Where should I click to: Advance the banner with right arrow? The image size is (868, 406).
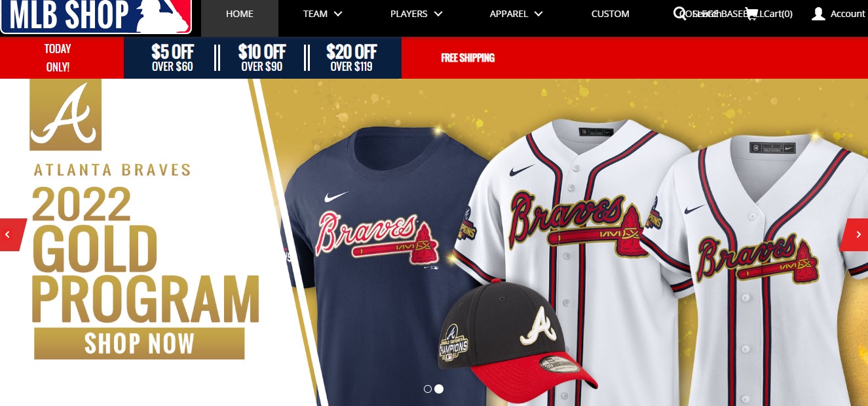(x=855, y=234)
